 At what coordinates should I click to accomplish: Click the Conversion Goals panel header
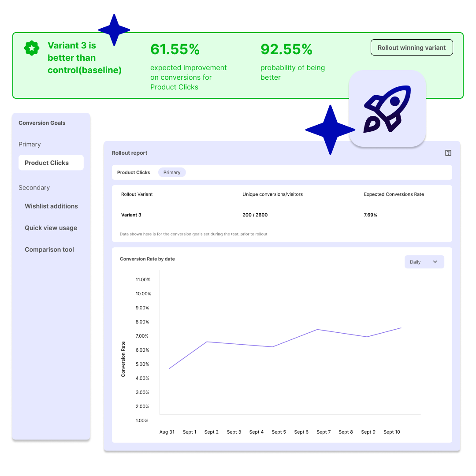(x=42, y=123)
